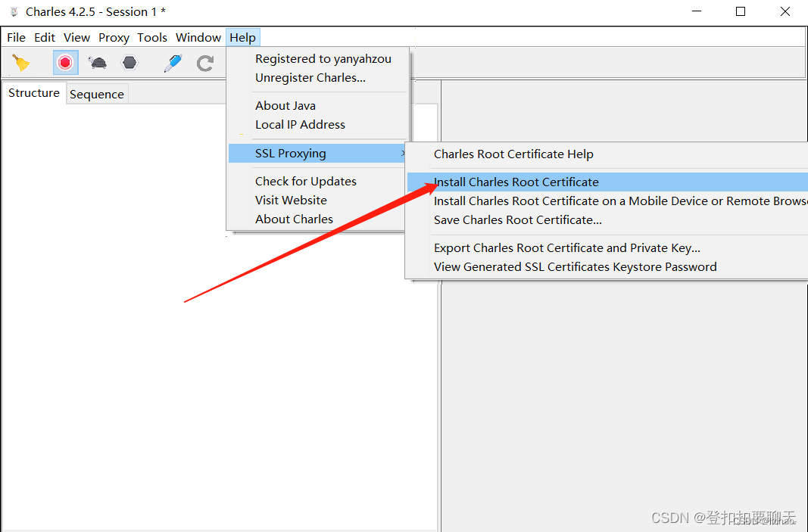Image resolution: width=808 pixels, height=532 pixels.
Task: Close the Help menu
Action: click(x=243, y=38)
